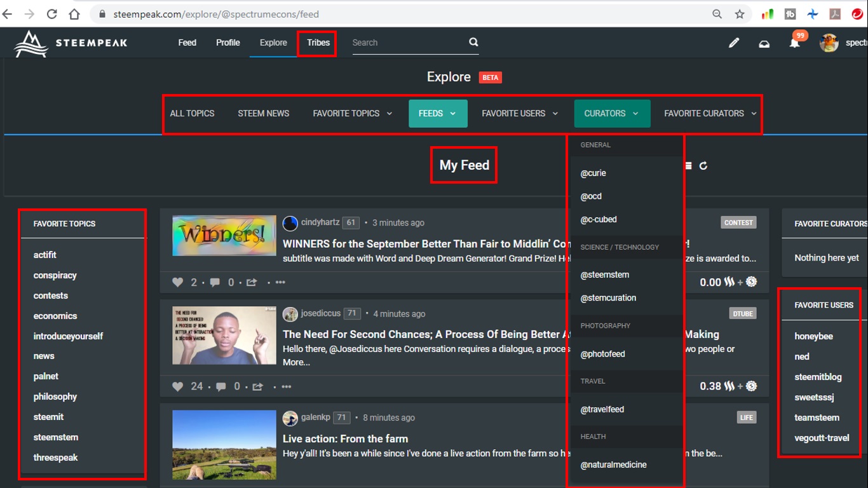Open comments icon on the cindyhartz post
The image size is (868, 488).
[215, 282]
